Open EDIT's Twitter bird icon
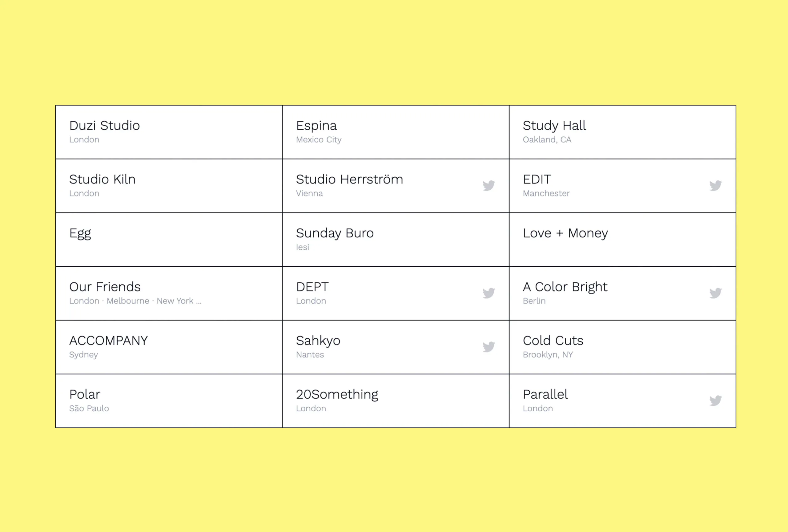This screenshot has width=788, height=532. click(x=715, y=185)
